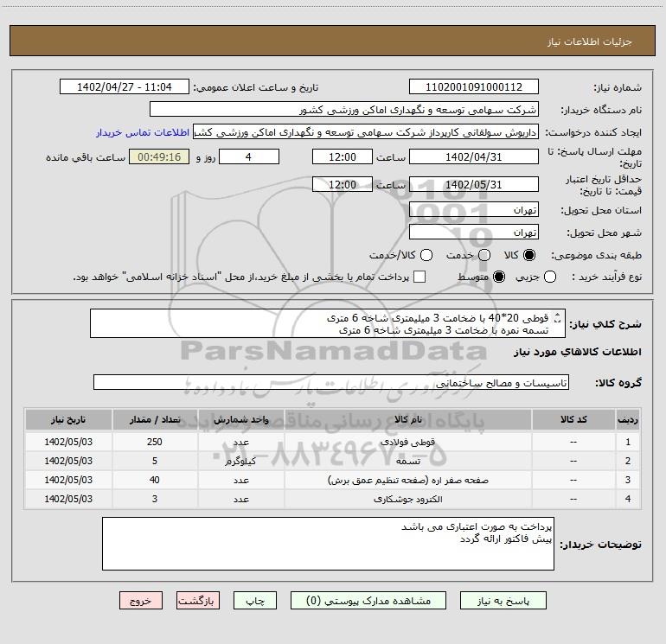Click the واحد شمارش column header
Screen dimensions: 666x644
(x=240, y=419)
